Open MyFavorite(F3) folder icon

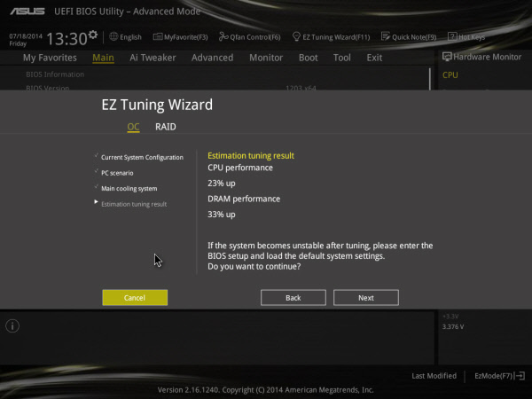(x=158, y=36)
